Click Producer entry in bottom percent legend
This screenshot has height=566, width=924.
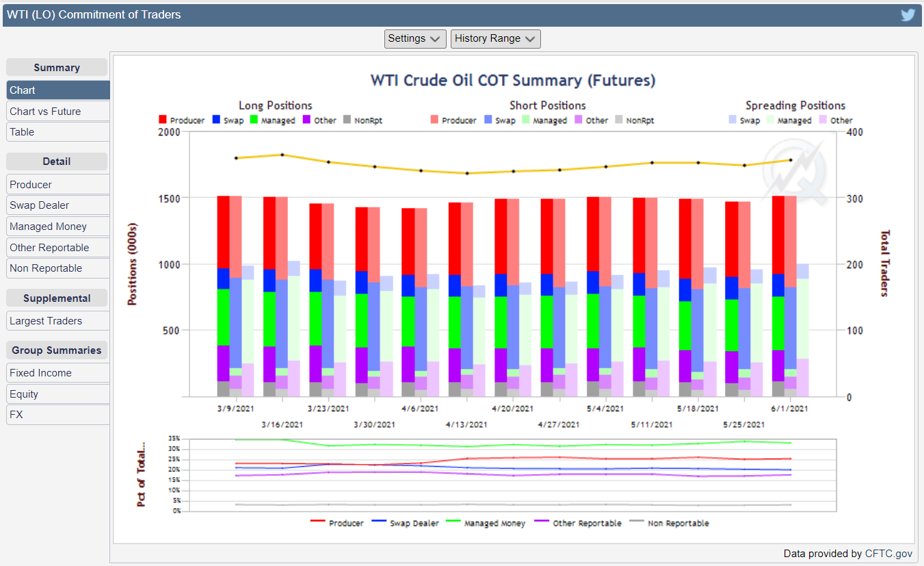337,523
